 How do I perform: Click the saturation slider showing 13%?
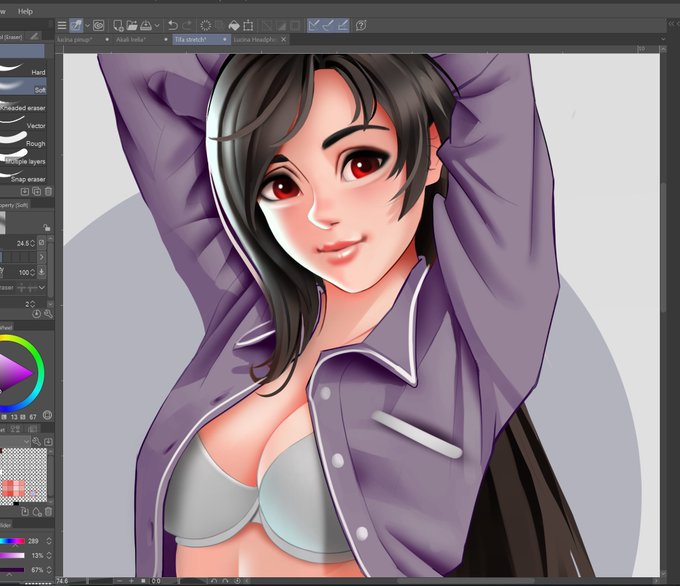(x=12, y=555)
